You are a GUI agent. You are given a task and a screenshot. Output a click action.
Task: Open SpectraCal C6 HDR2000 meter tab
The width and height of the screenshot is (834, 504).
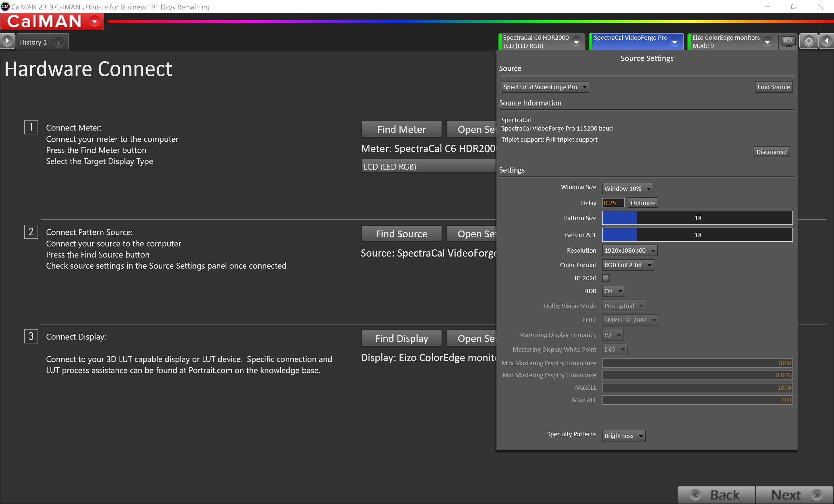pos(541,42)
